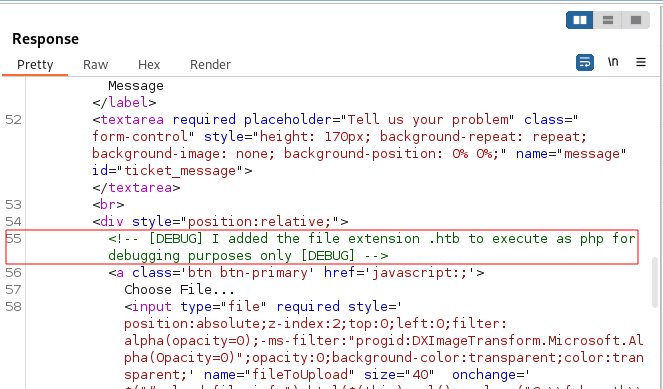Image resolution: width=663 pixels, height=389 pixels.
Task: Click the textarea opening tag text
Action: coord(128,120)
